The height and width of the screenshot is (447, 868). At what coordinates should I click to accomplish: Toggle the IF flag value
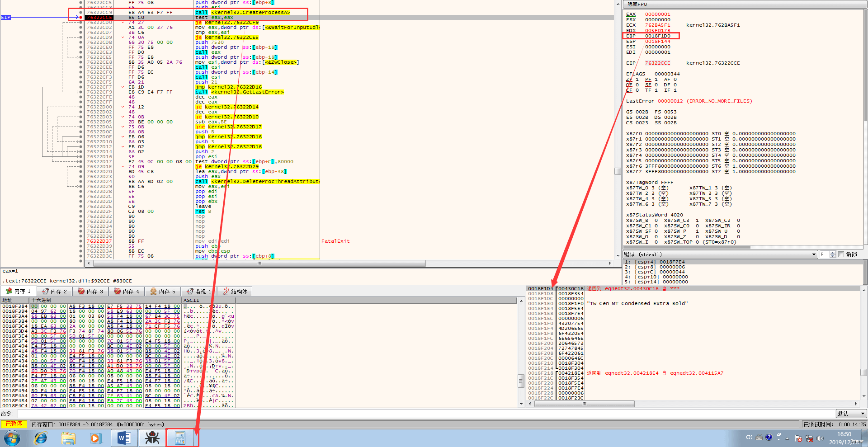[675, 90]
